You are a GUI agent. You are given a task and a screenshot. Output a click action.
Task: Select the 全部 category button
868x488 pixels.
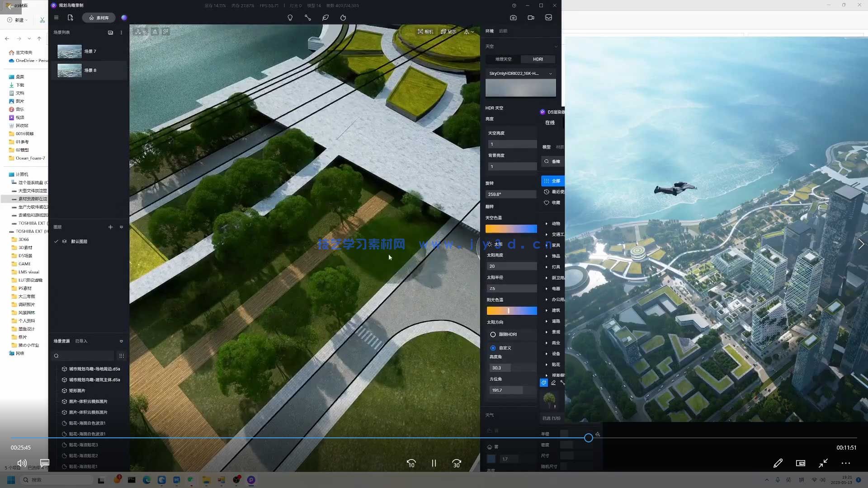pos(552,181)
